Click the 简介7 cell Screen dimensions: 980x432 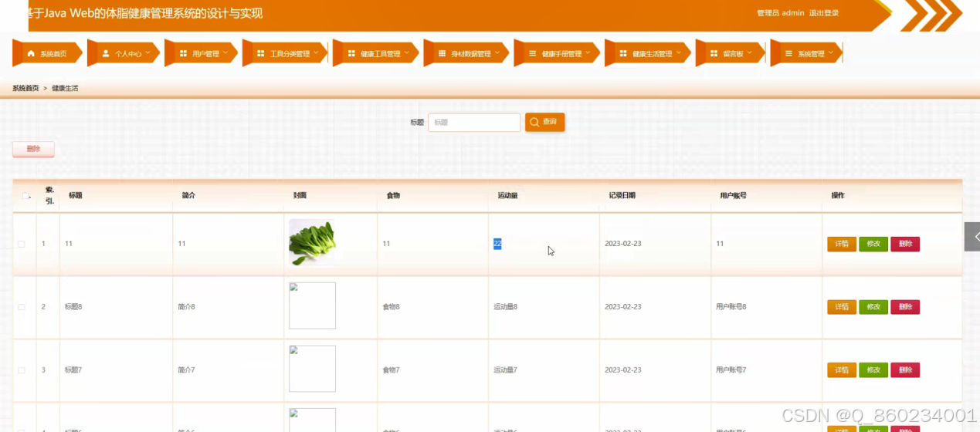(186, 370)
